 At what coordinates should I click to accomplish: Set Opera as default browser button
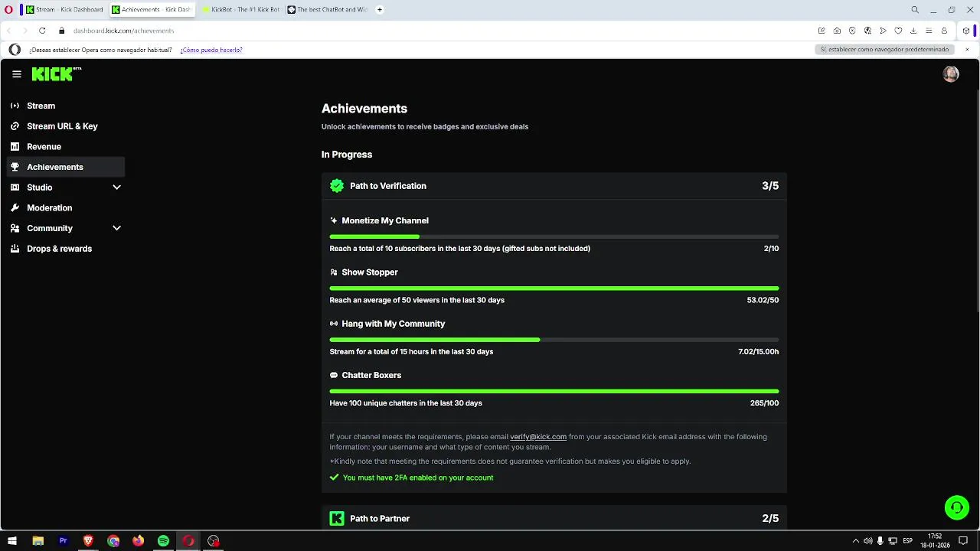[x=884, y=50]
